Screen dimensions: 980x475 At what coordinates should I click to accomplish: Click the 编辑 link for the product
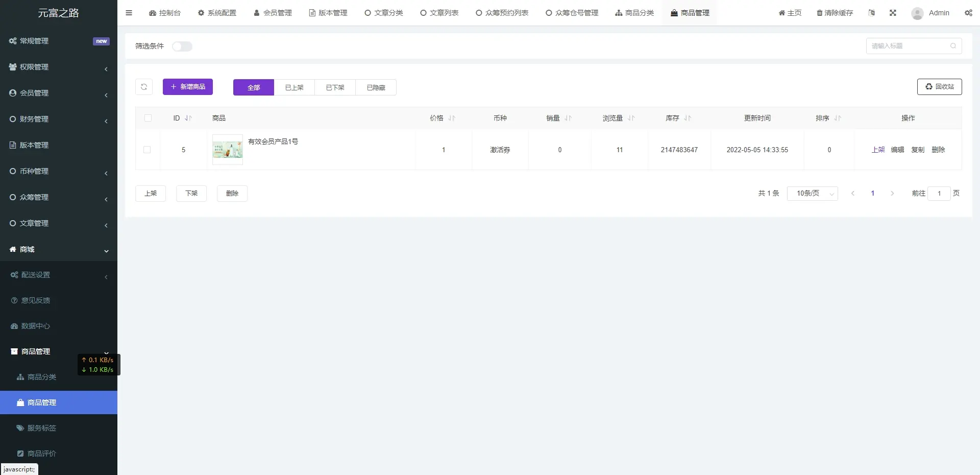point(897,150)
